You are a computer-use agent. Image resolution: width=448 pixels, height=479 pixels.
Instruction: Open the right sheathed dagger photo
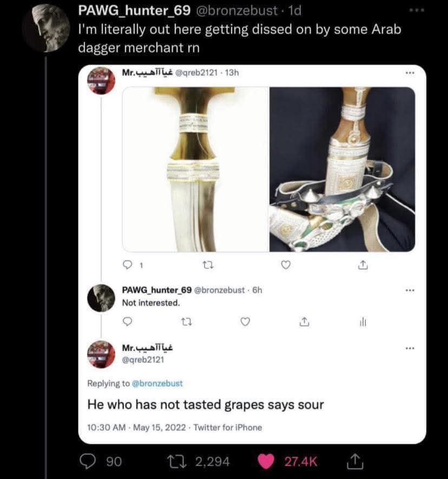342,169
